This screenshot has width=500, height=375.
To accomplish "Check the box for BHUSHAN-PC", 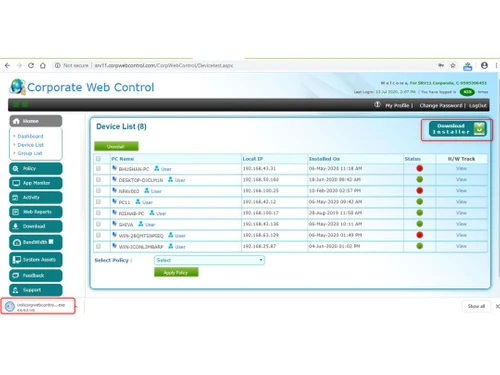I will point(98,169).
